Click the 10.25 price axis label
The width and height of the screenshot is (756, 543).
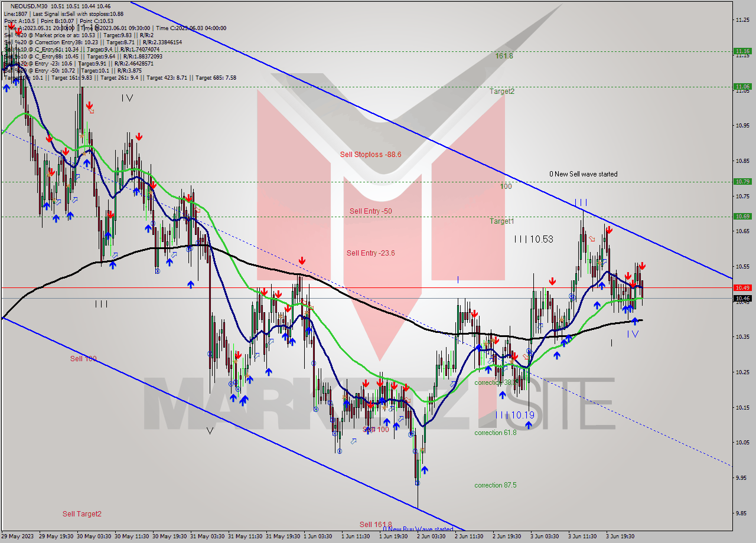click(742, 372)
